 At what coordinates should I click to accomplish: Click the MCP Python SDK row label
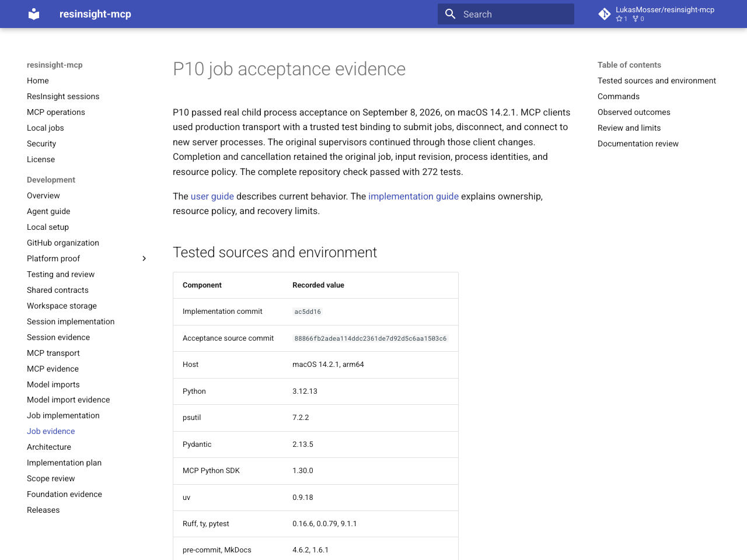point(211,471)
